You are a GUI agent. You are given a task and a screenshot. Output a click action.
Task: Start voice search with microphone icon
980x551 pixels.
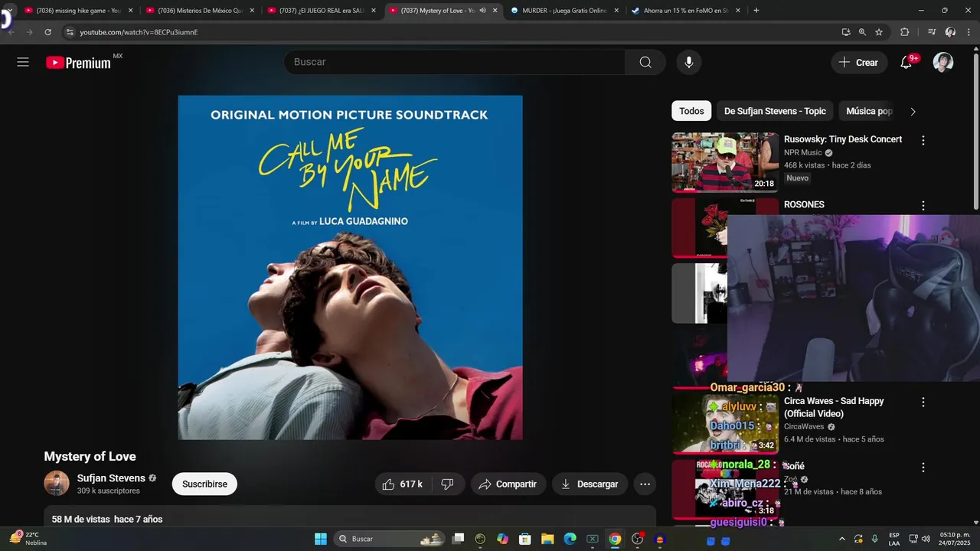[689, 62]
